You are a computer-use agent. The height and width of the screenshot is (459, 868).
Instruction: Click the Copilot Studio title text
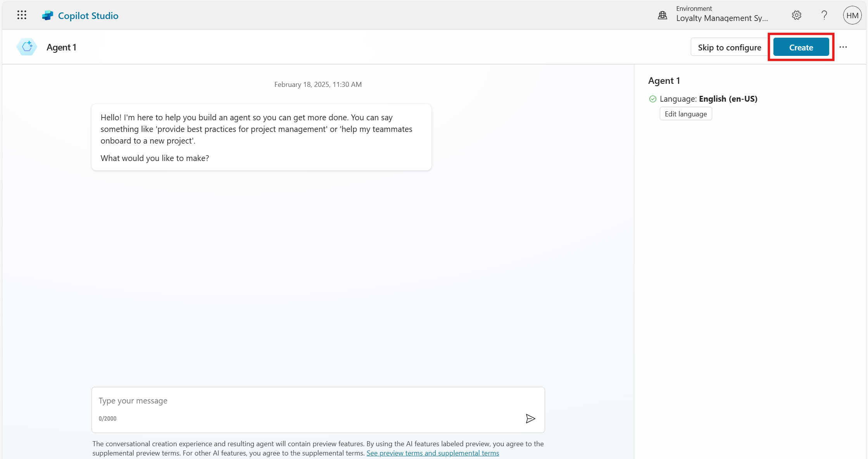tap(88, 16)
